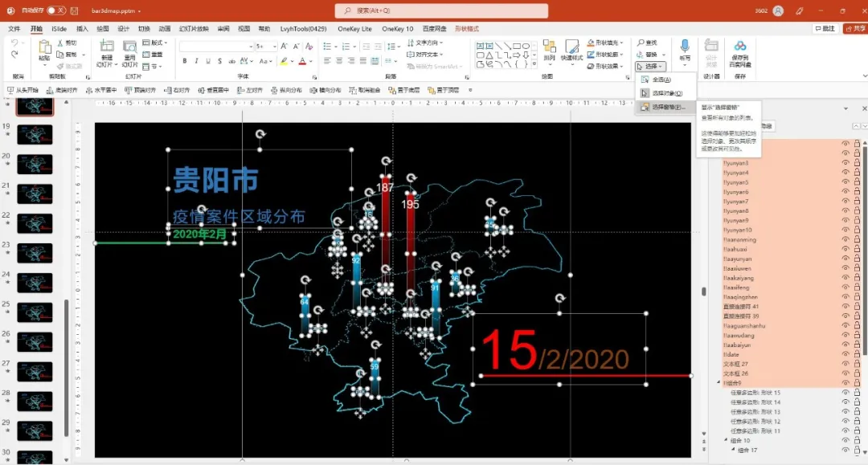The height and width of the screenshot is (465, 868).
Task: Click the 共享 share button
Action: click(855, 29)
